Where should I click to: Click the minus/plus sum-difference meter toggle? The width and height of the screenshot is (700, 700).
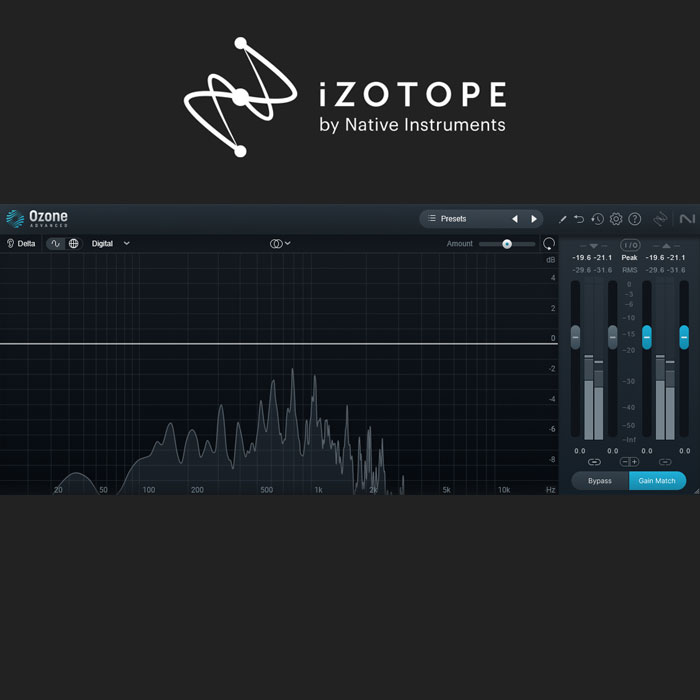[629, 462]
